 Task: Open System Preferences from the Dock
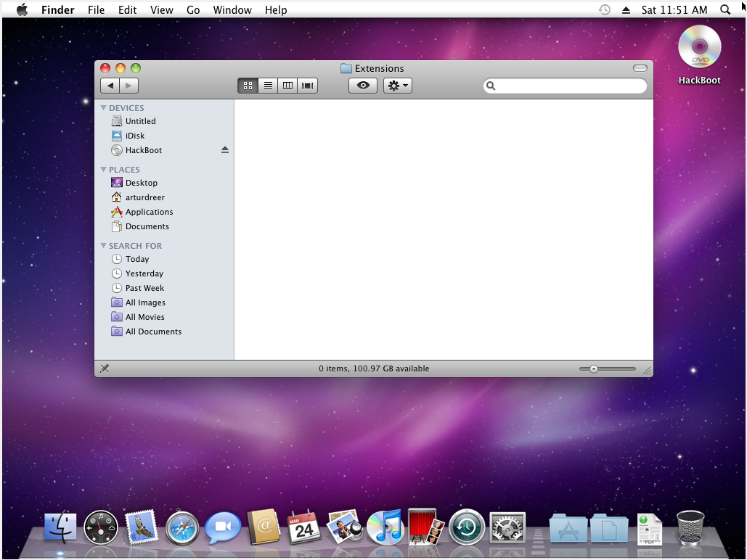507,527
